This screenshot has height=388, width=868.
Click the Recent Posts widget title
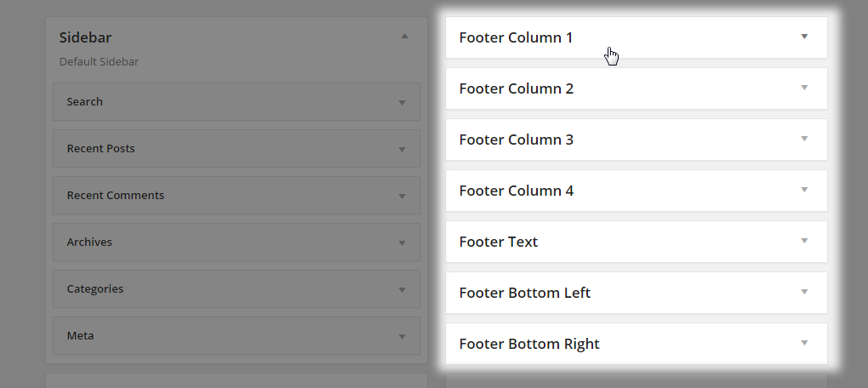[x=100, y=148]
